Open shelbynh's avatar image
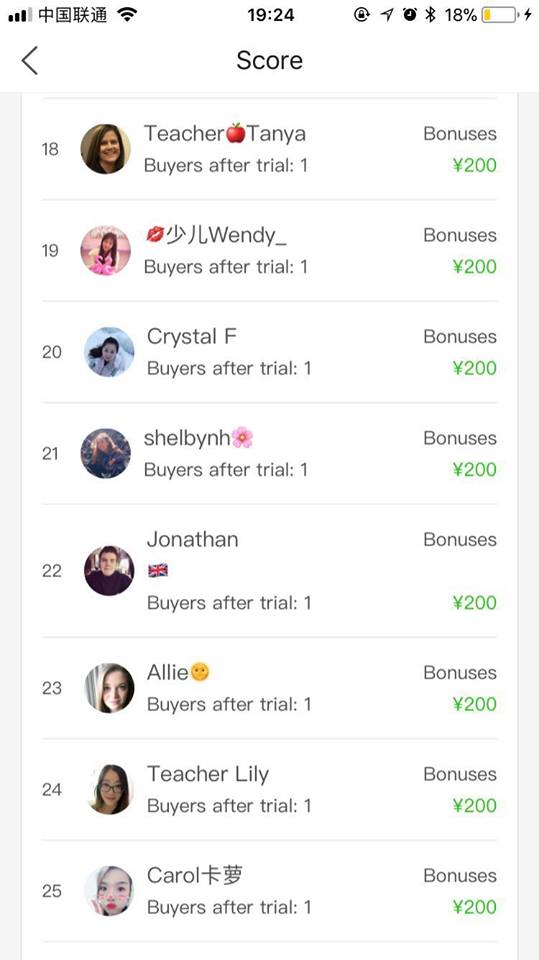Image resolution: width=539 pixels, height=960 pixels. [x=105, y=453]
